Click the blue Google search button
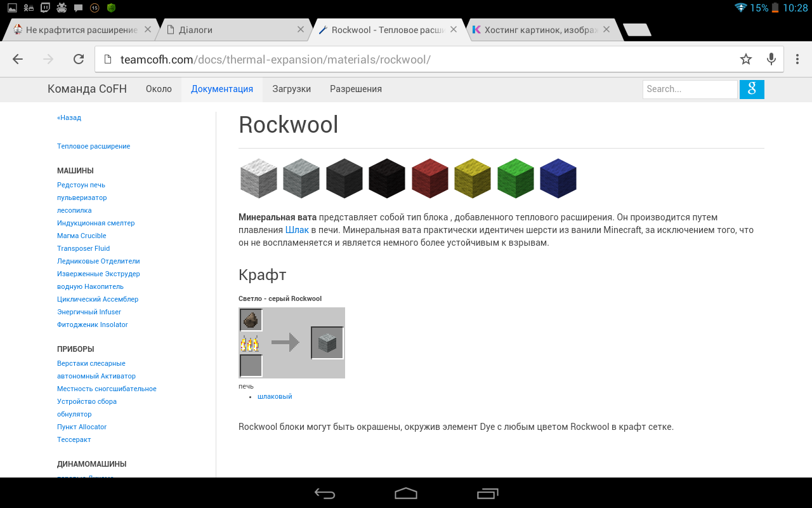 click(752, 89)
